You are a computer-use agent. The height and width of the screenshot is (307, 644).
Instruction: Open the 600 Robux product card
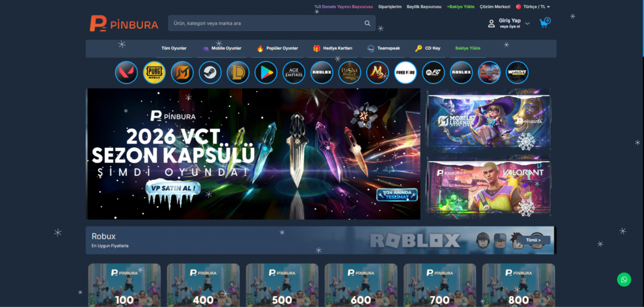361,285
